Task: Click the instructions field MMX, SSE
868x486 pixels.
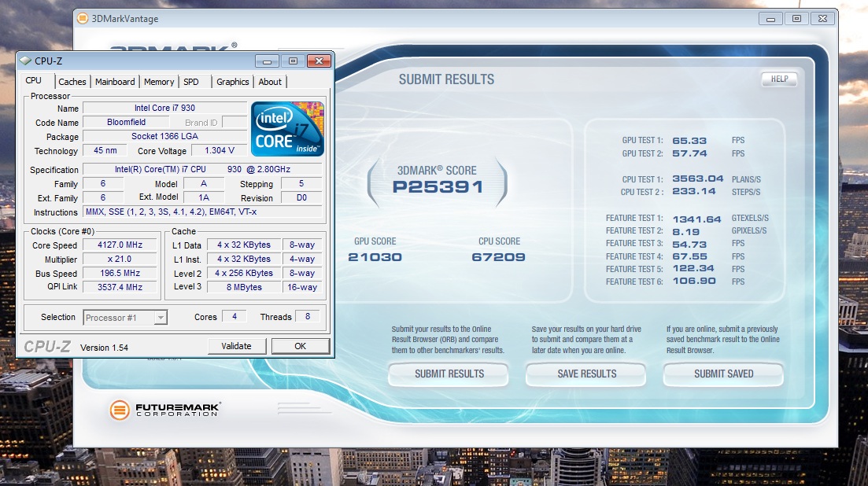Action: 202,212
